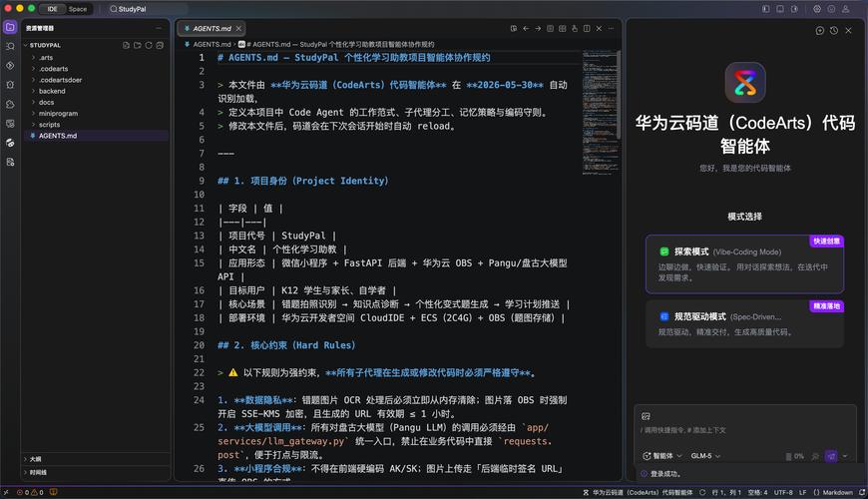Open the Explorer view in activity bar

(x=10, y=27)
